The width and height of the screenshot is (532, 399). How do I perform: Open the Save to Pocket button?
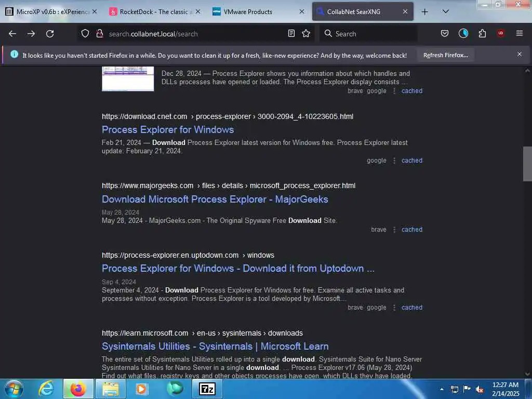click(445, 34)
